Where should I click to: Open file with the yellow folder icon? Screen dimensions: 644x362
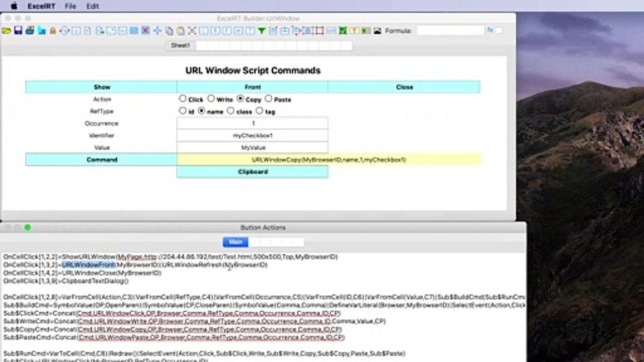[x=6, y=31]
